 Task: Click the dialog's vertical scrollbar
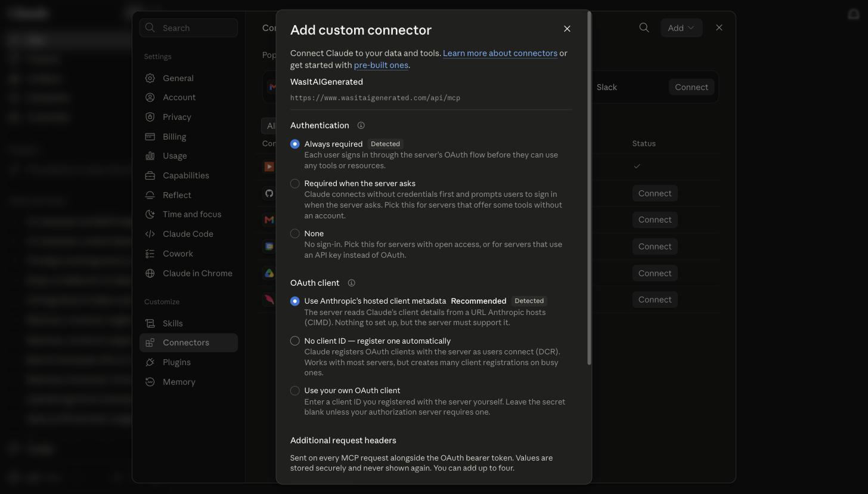click(x=589, y=188)
